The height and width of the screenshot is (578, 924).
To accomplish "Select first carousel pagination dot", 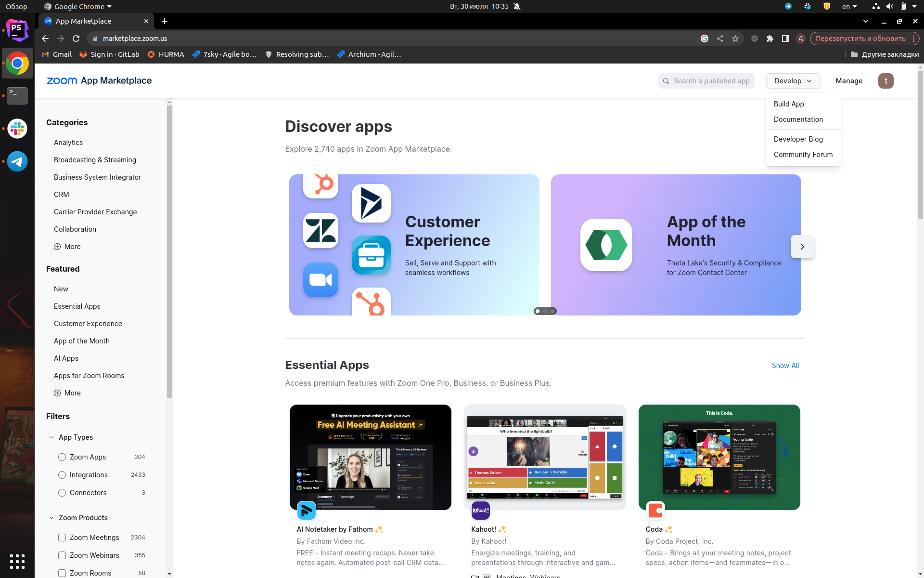I will [x=538, y=311].
